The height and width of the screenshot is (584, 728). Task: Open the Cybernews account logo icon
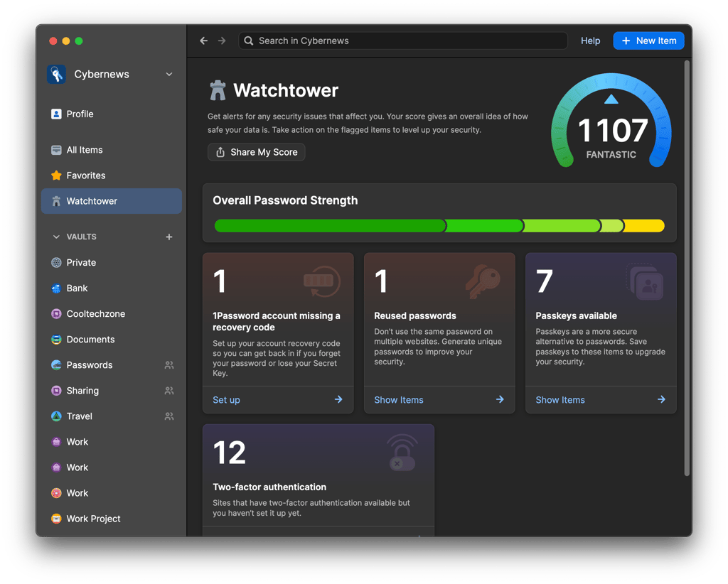click(56, 74)
